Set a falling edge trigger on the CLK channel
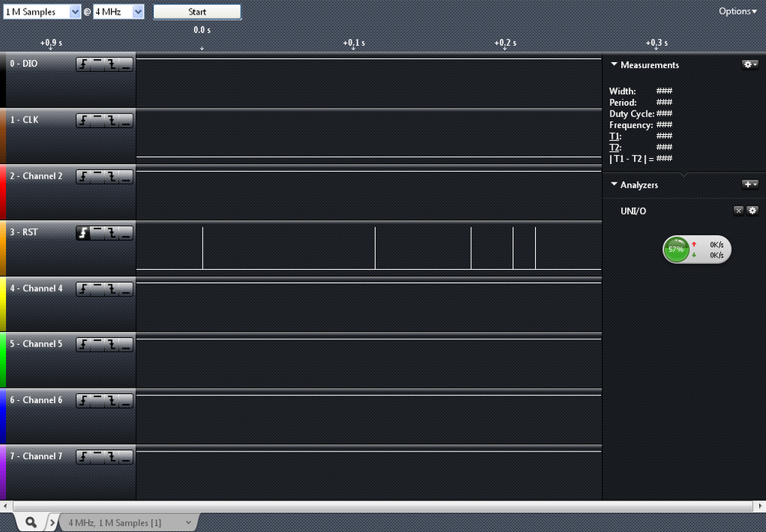 [x=112, y=120]
